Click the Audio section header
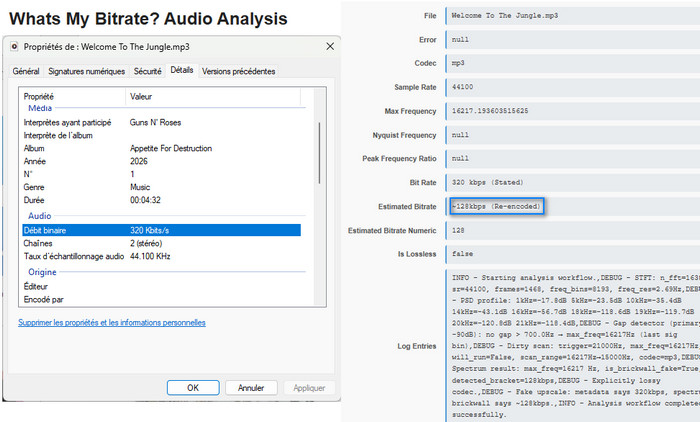 40,216
